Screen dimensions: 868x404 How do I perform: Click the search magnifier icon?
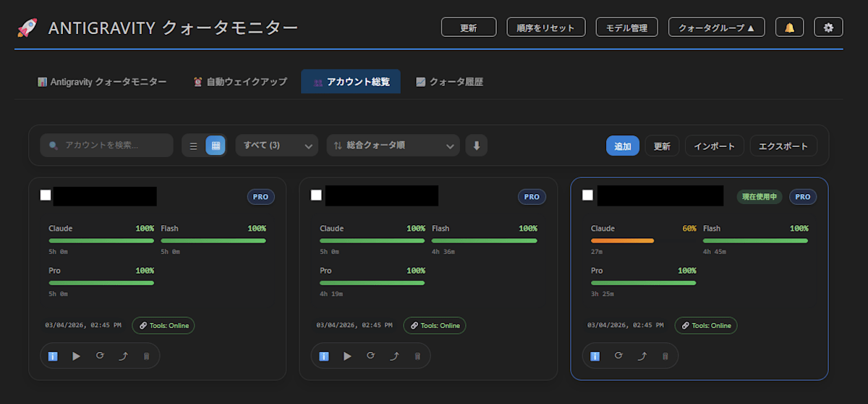click(54, 146)
